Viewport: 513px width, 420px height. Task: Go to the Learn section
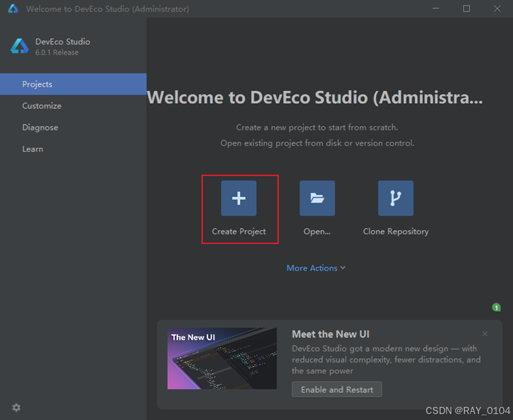click(x=74, y=149)
